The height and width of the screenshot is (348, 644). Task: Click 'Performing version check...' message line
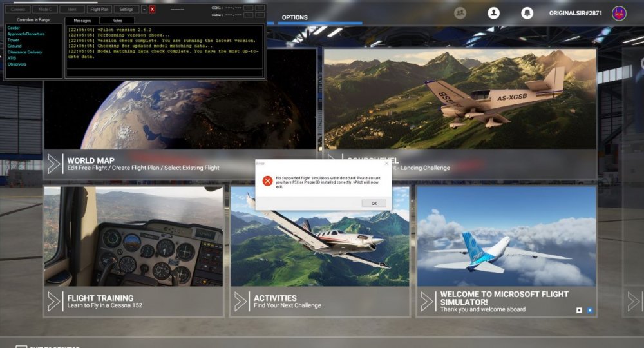(x=118, y=35)
